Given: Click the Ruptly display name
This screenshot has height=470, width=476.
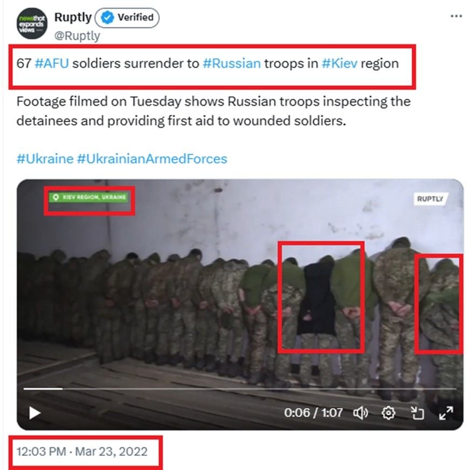Looking at the screenshot, I should pyautogui.click(x=73, y=17).
